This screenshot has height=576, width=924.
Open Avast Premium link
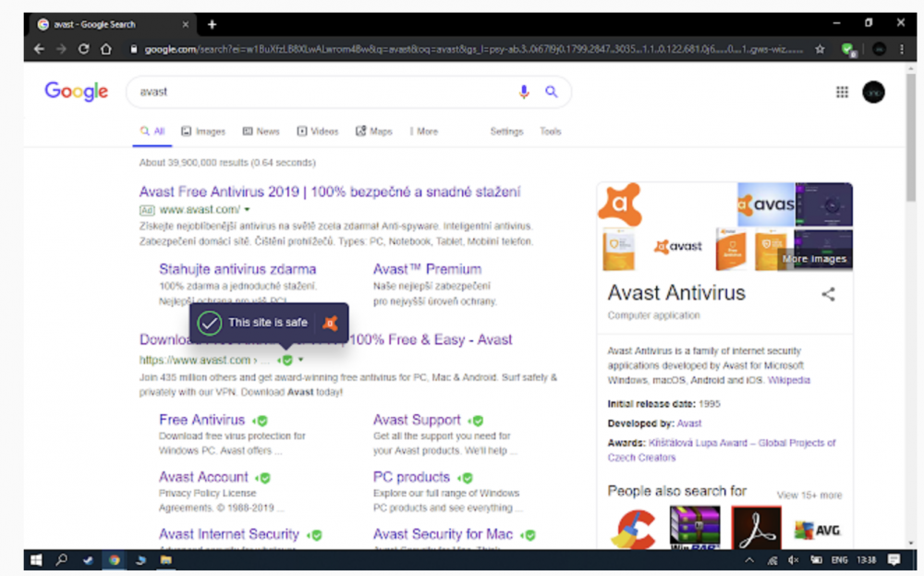point(427,269)
